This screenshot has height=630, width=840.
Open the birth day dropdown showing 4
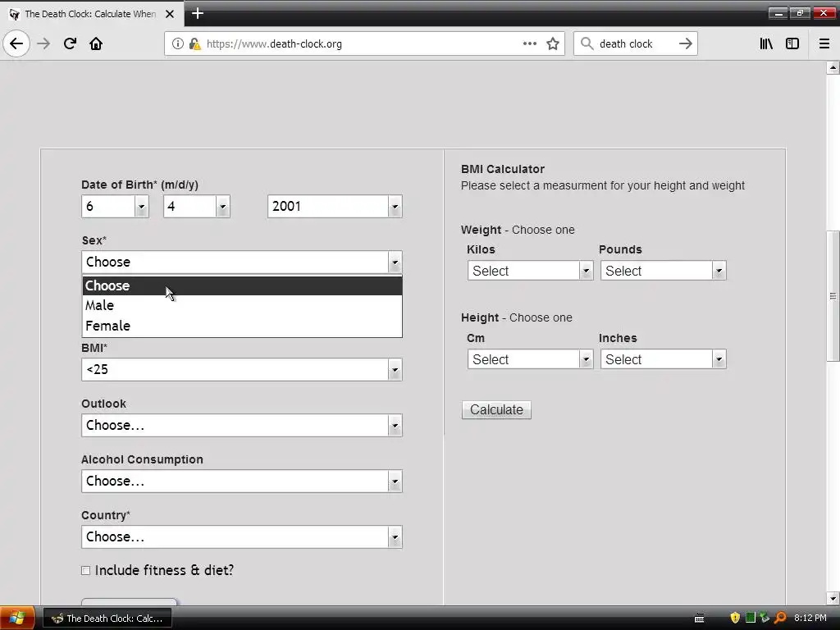pos(197,206)
